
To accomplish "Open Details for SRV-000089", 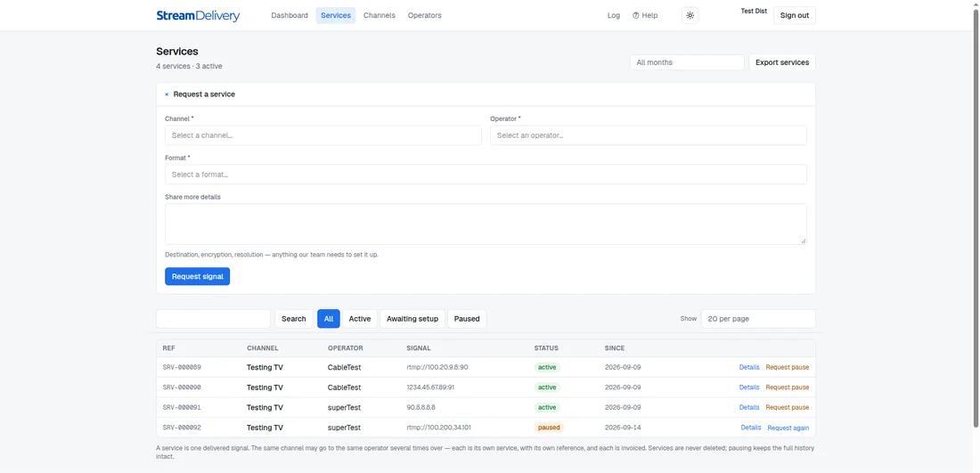I will click(x=749, y=367).
